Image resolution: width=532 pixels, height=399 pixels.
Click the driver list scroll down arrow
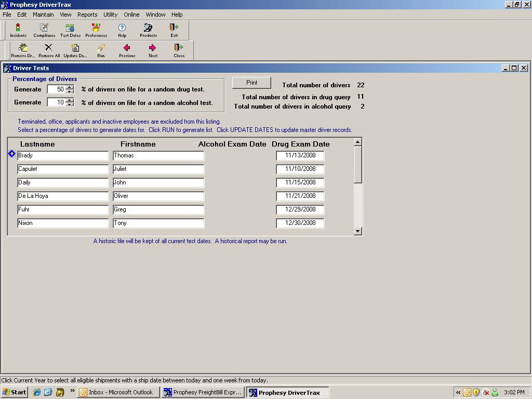357,231
